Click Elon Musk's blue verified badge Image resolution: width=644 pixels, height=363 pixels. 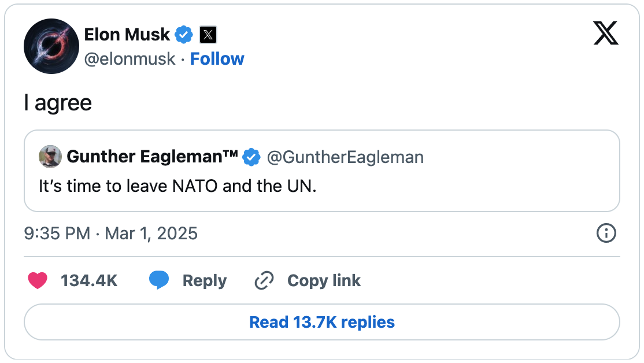pos(184,35)
